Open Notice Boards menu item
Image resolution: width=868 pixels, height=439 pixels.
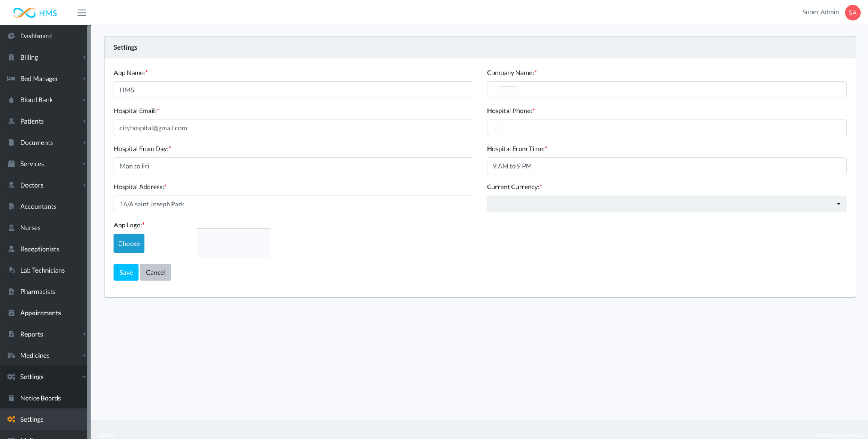pos(40,398)
